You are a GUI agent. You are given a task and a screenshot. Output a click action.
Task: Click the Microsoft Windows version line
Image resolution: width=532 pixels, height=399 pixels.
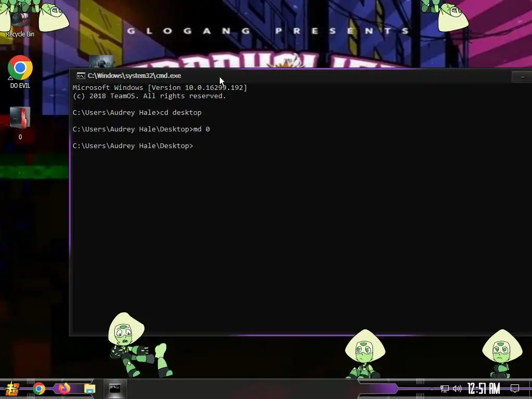click(x=160, y=87)
